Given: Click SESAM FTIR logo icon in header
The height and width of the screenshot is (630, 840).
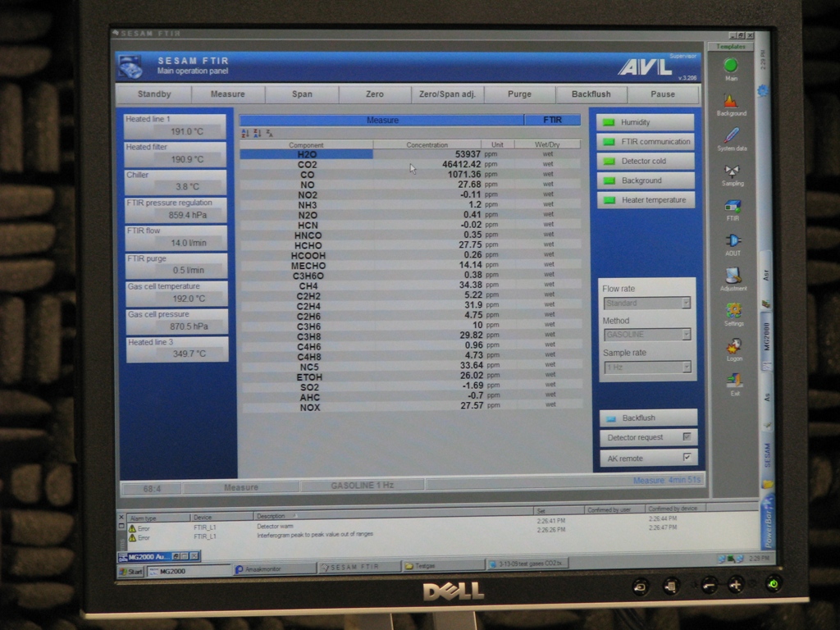Looking at the screenshot, I should [131, 67].
